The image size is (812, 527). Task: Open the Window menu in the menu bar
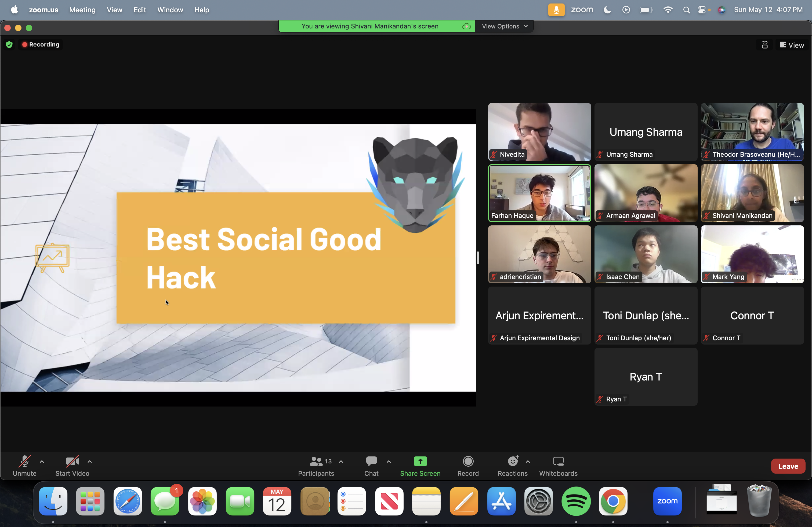(170, 10)
